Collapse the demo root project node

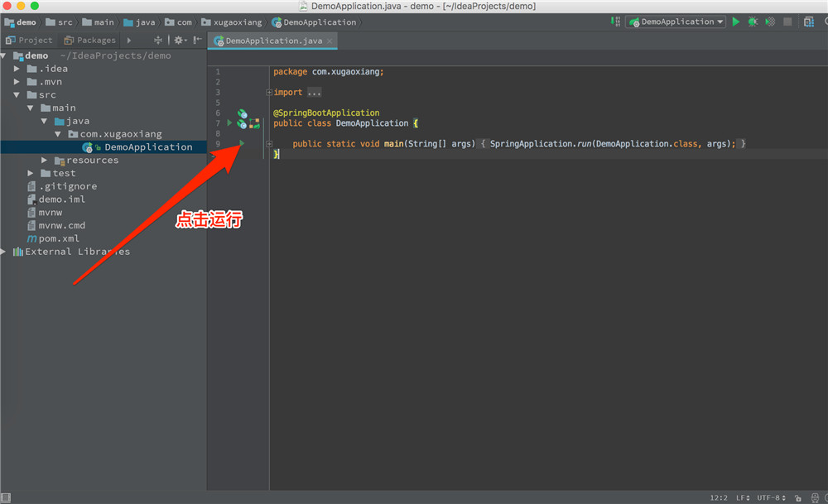click(2, 55)
